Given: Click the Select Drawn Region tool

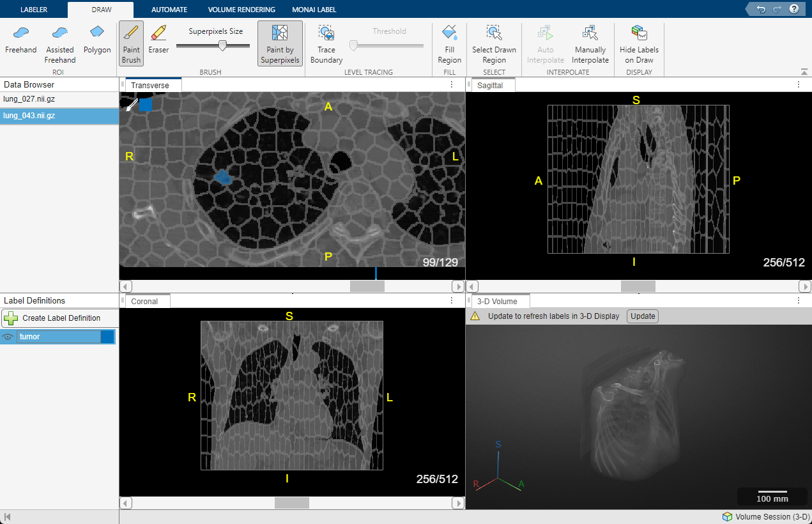Looking at the screenshot, I should tap(494, 43).
